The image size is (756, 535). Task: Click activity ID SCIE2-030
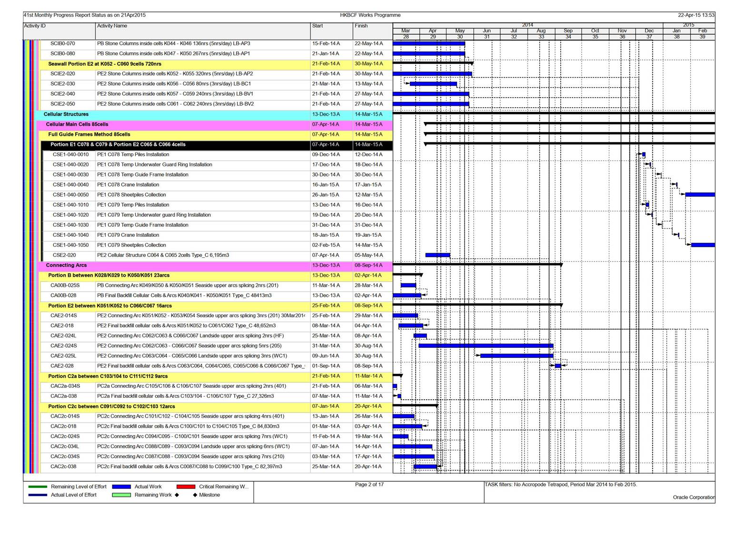[63, 84]
